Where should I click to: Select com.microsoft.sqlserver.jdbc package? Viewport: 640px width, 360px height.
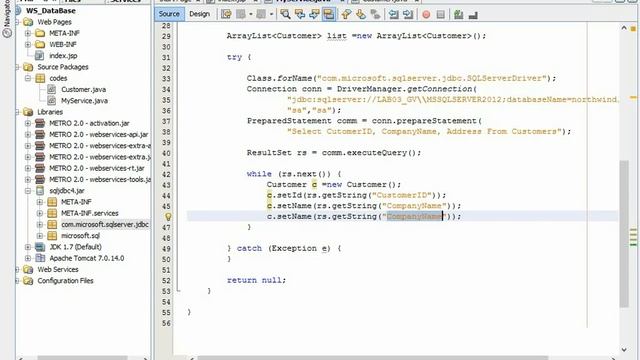coord(105,224)
